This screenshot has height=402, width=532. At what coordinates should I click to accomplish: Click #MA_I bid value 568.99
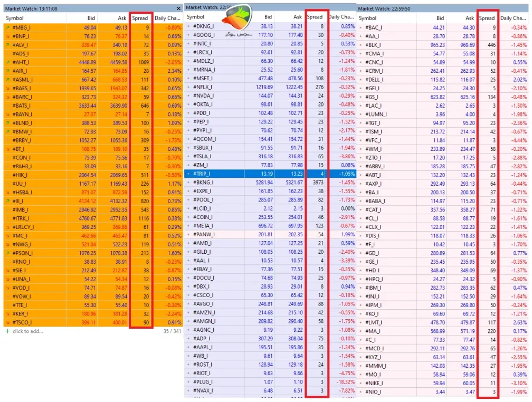(x=438, y=331)
